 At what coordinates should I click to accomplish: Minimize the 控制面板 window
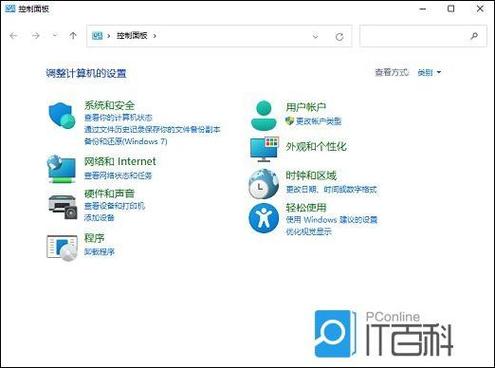click(x=423, y=9)
